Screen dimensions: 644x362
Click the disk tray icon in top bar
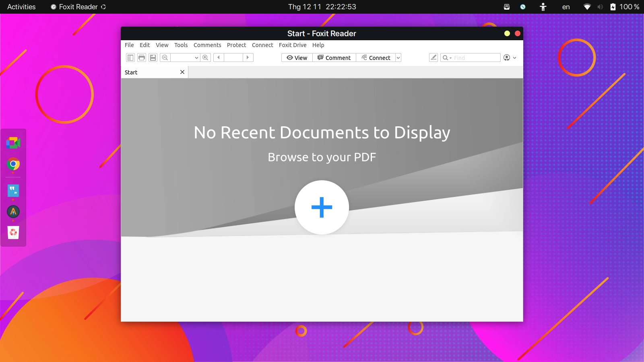point(507,7)
